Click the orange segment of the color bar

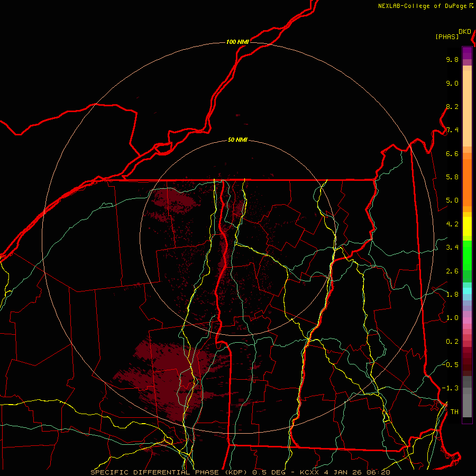(467, 182)
